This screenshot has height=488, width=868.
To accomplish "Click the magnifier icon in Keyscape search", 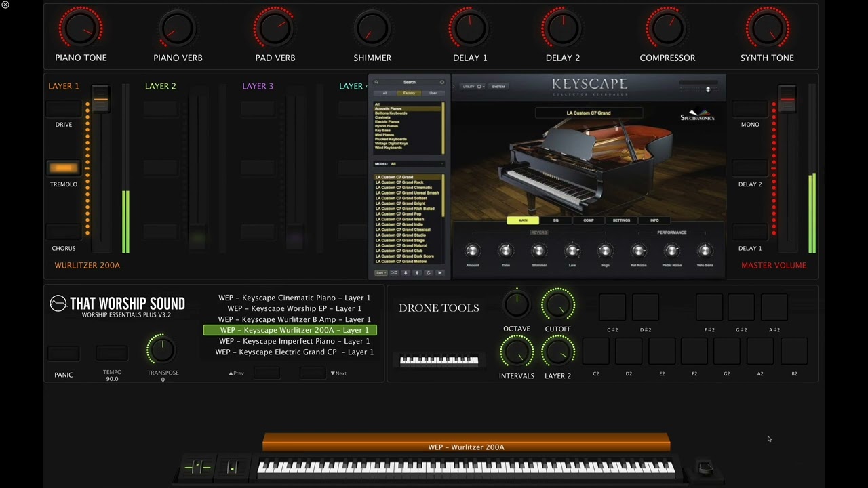I will click(x=376, y=82).
